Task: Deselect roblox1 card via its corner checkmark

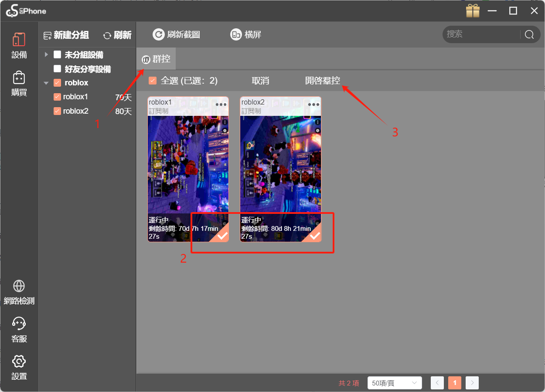Action: 221,235
